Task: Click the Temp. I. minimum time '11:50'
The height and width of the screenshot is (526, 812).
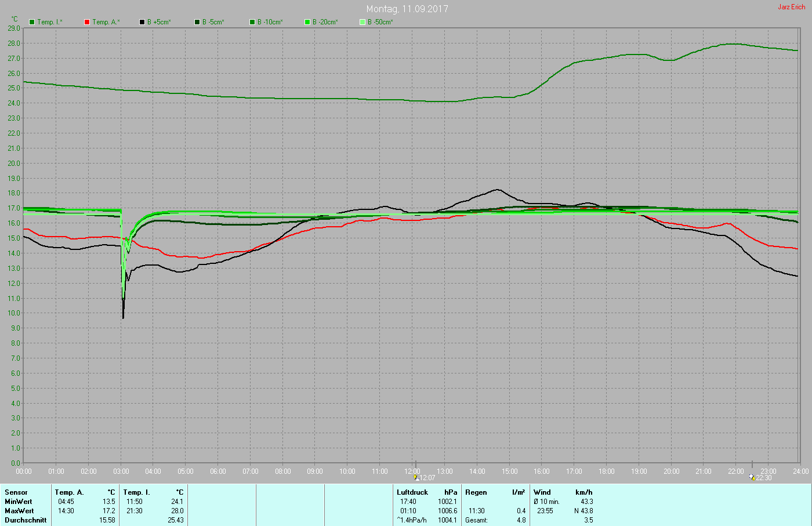Action: (x=134, y=502)
